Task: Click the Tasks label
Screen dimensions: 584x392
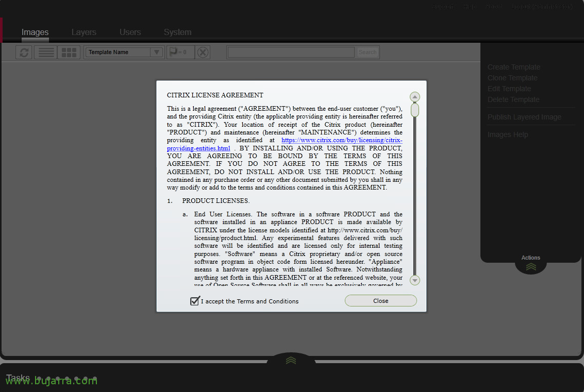Action: click(18, 378)
